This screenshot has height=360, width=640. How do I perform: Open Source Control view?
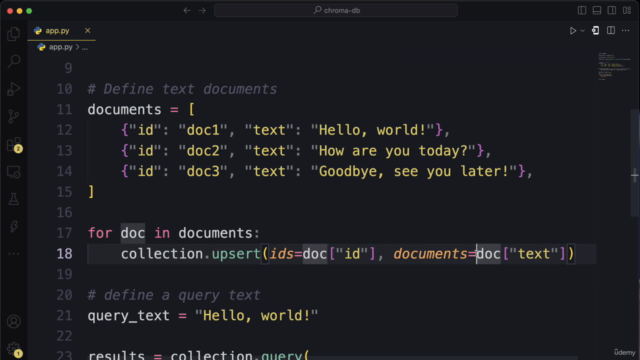pos(13,116)
